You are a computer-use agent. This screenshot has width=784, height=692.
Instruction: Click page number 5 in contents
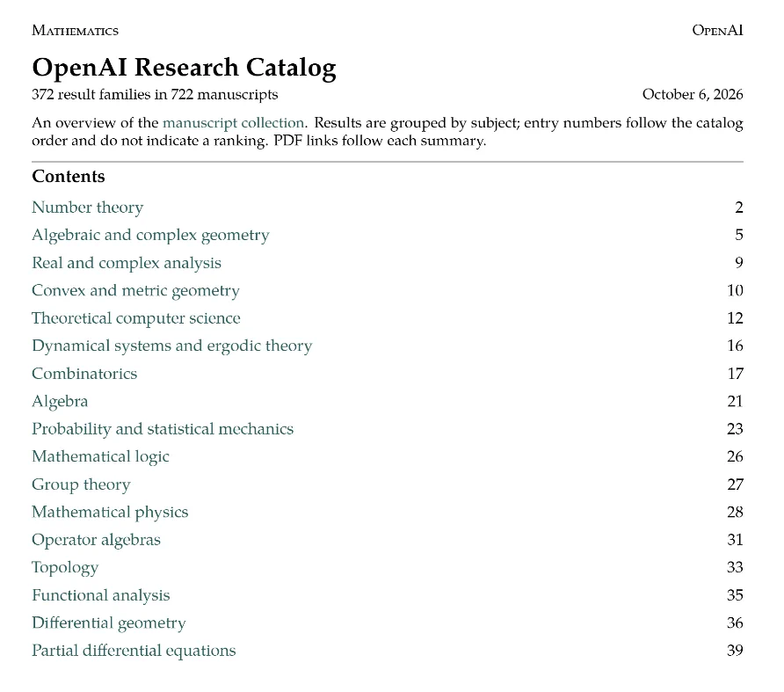[x=739, y=235]
